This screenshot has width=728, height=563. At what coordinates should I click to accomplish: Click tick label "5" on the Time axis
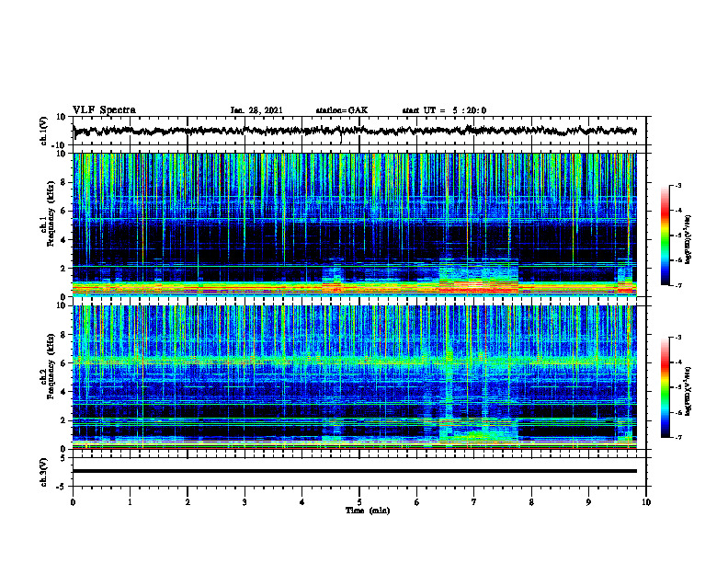pos(359,502)
